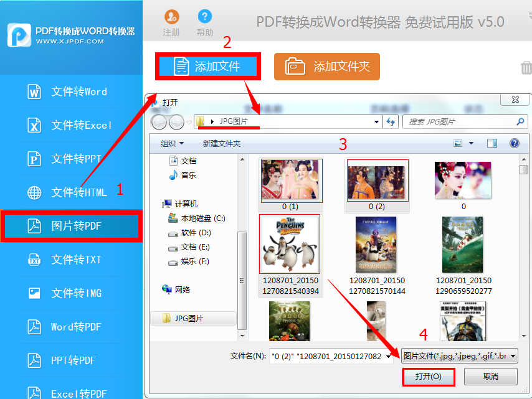
Task: Close the 打开 dialog
Action: pos(515,100)
